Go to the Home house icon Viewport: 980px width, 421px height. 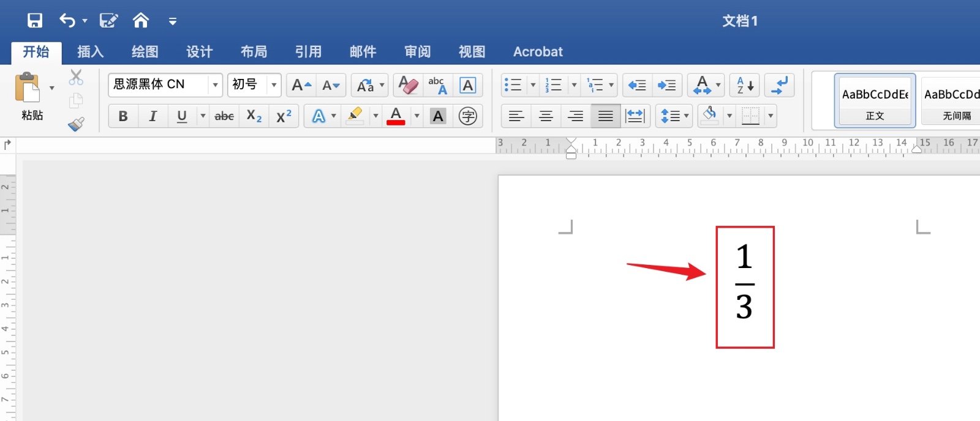coord(141,21)
